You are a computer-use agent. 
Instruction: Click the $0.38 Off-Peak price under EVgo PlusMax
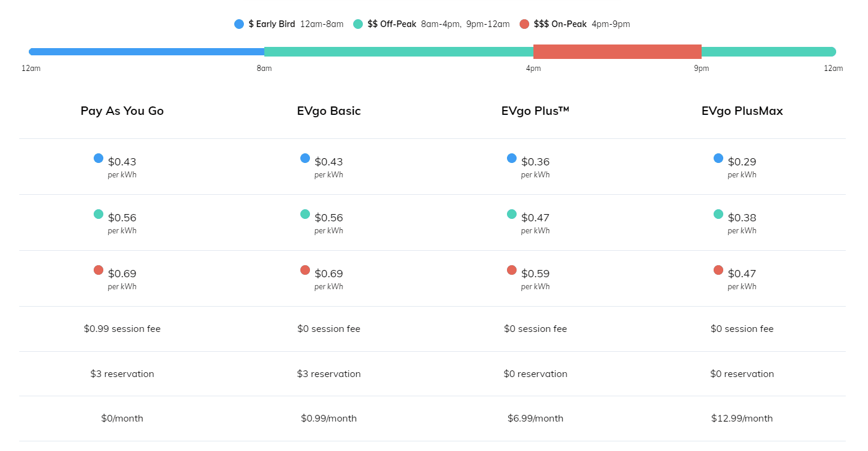742,218
